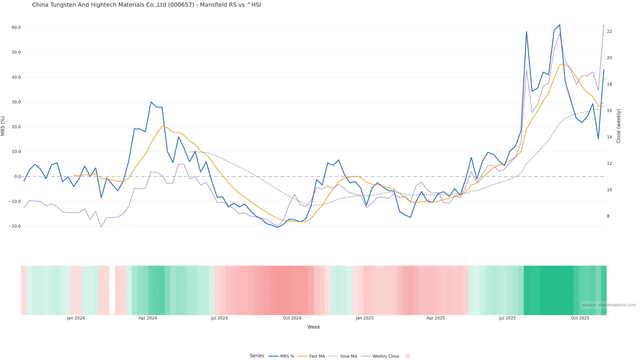
Task: Click the Apr 2025 x-axis label
Action: pos(436,318)
